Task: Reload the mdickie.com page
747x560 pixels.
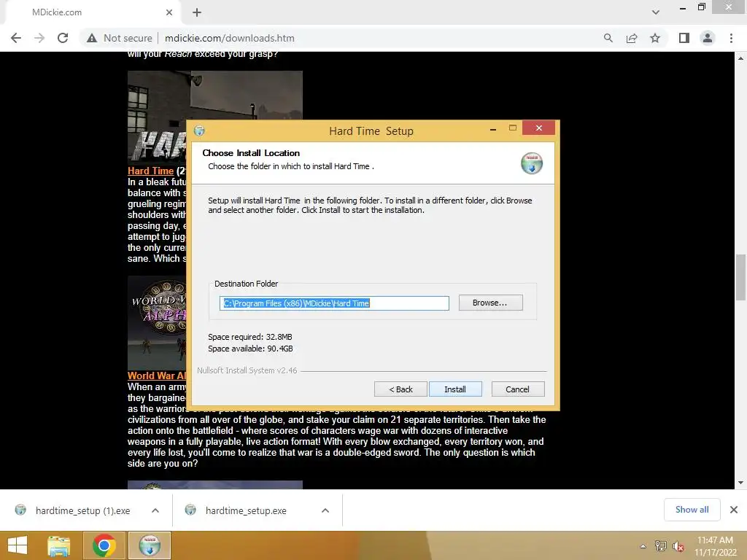Action: pos(63,38)
